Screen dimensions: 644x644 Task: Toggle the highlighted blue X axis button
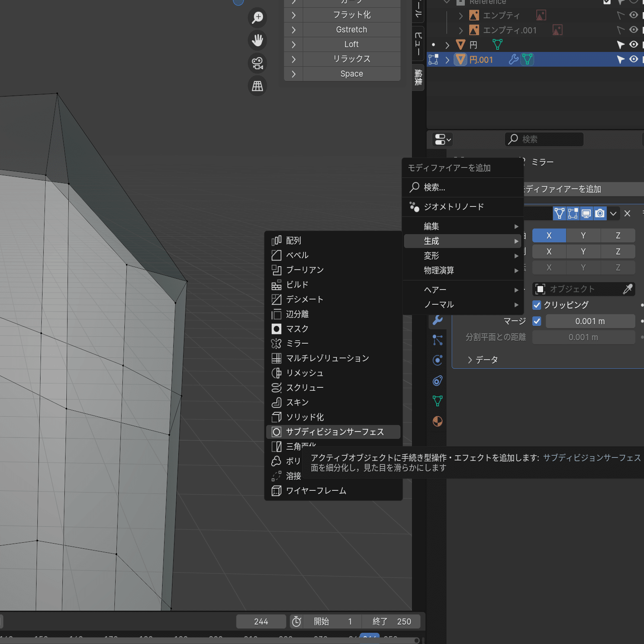pyautogui.click(x=549, y=235)
